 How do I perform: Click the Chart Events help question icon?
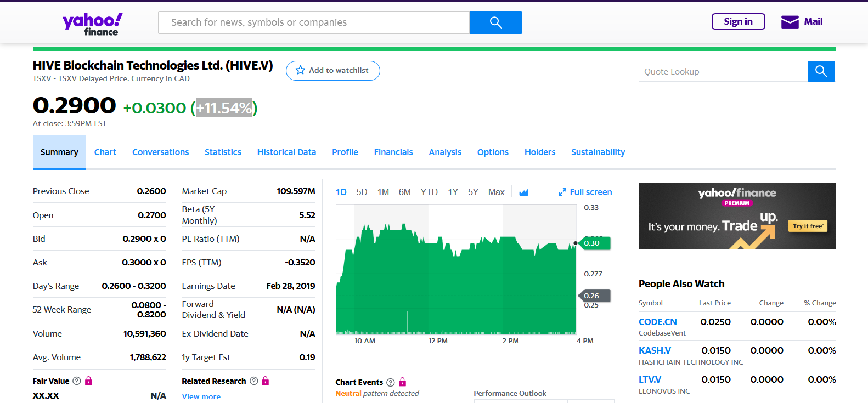[391, 382]
